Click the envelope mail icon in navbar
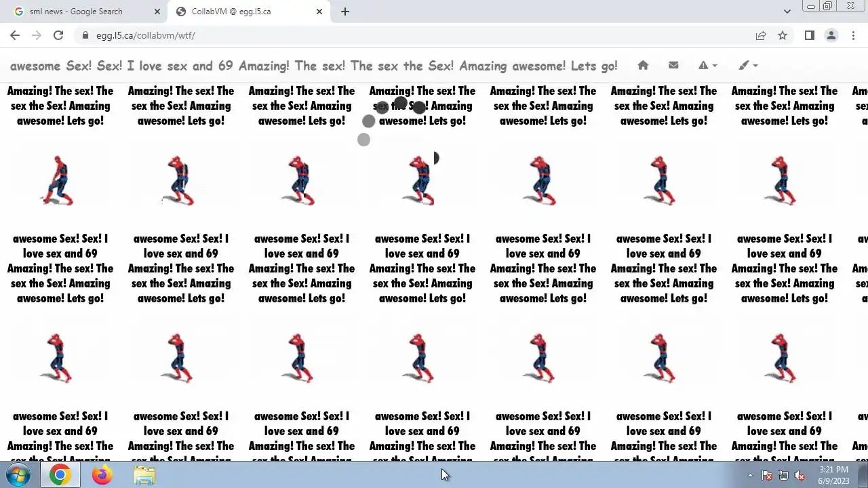The width and height of the screenshot is (868, 488). [x=673, y=65]
